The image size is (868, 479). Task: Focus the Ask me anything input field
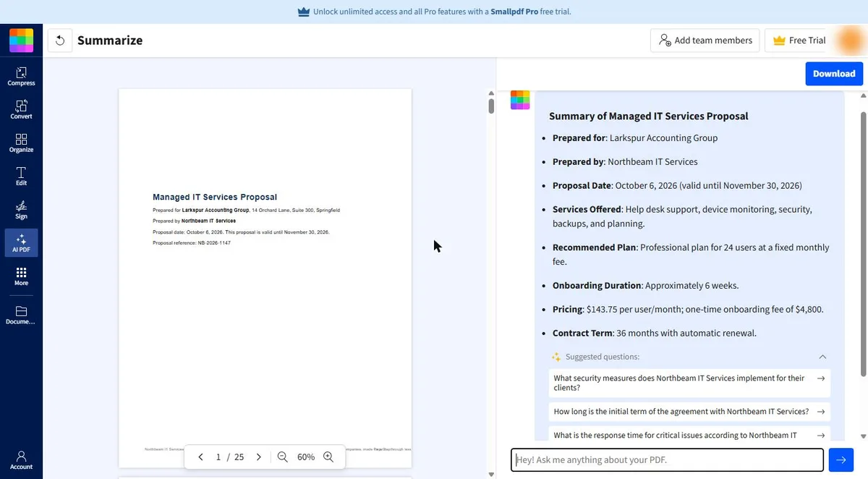[667, 459]
